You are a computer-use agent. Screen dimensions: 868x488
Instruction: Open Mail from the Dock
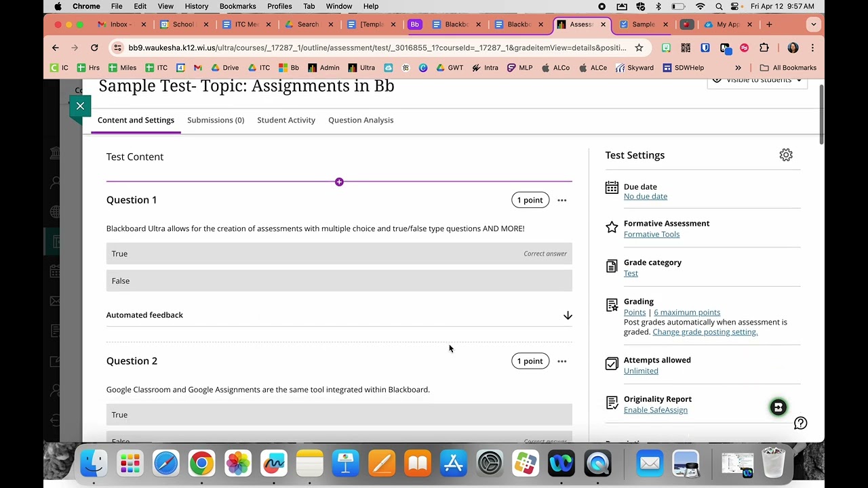[650, 464]
